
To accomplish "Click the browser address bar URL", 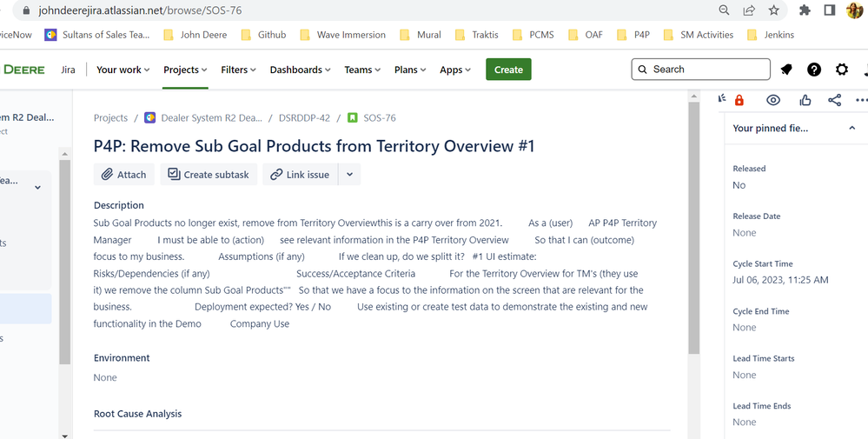I will coord(140,10).
